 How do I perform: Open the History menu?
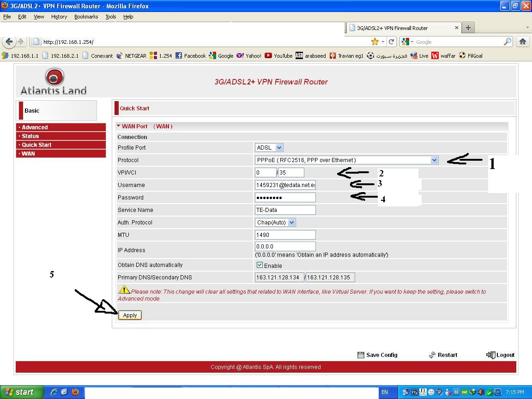(x=59, y=17)
